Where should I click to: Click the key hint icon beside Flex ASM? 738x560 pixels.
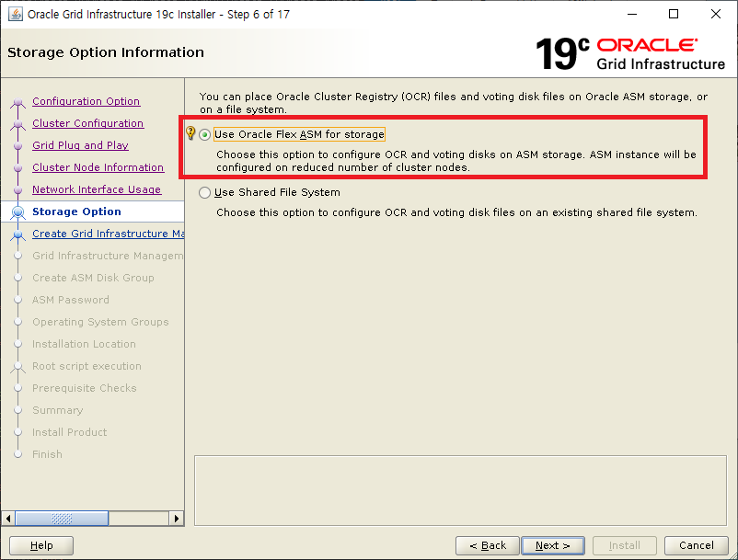click(x=190, y=133)
